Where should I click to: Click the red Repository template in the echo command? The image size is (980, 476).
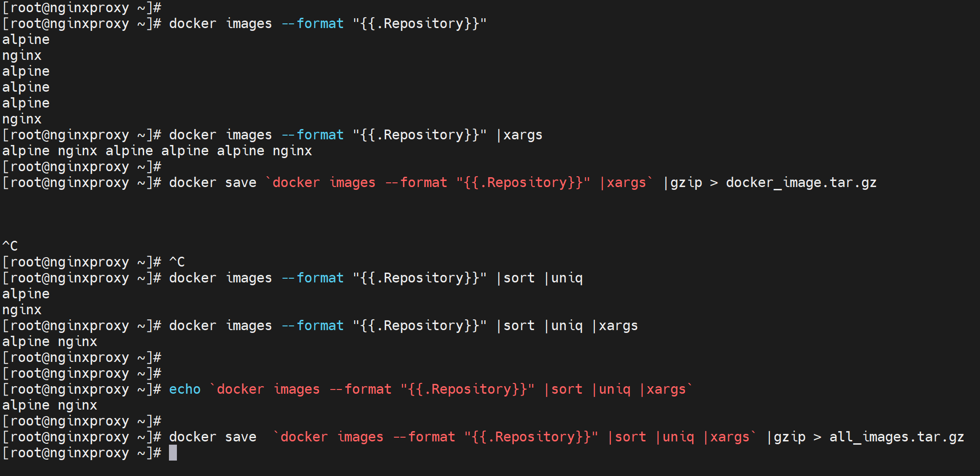pos(467,389)
